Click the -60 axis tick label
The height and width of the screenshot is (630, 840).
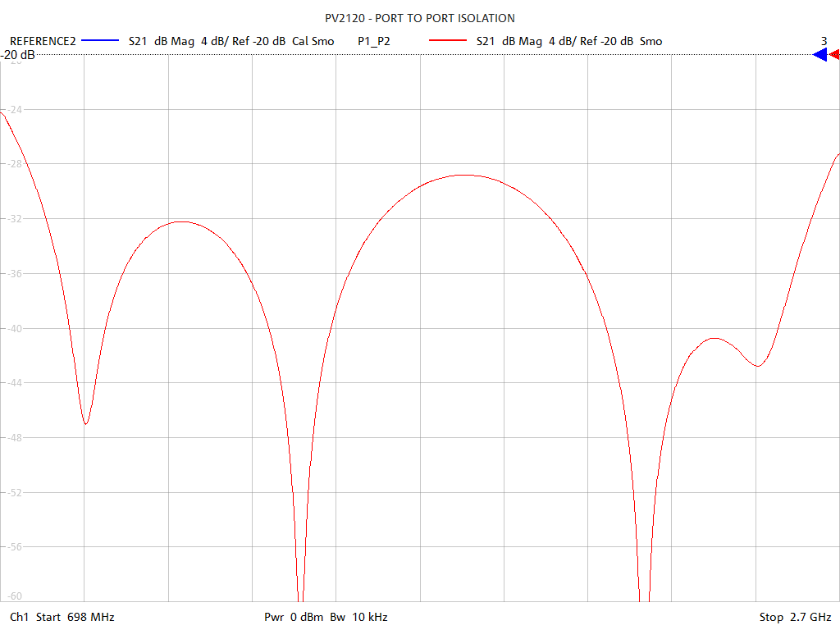coord(13,596)
